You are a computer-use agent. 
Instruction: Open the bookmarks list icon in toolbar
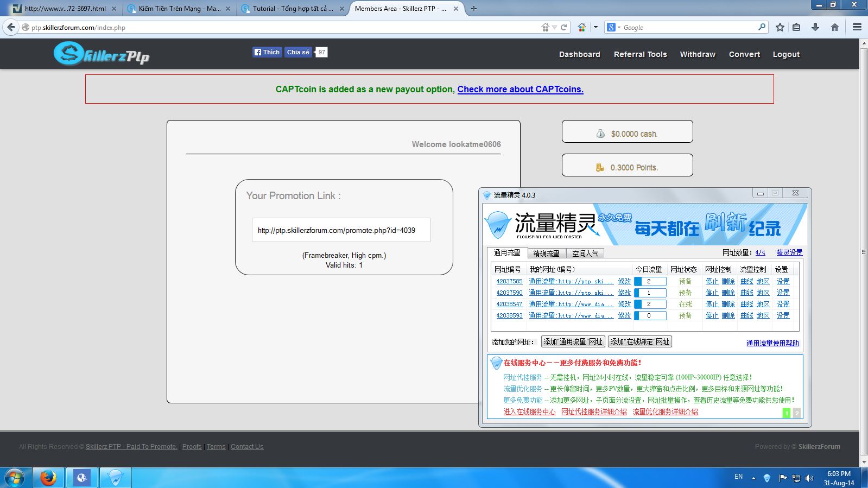[796, 27]
